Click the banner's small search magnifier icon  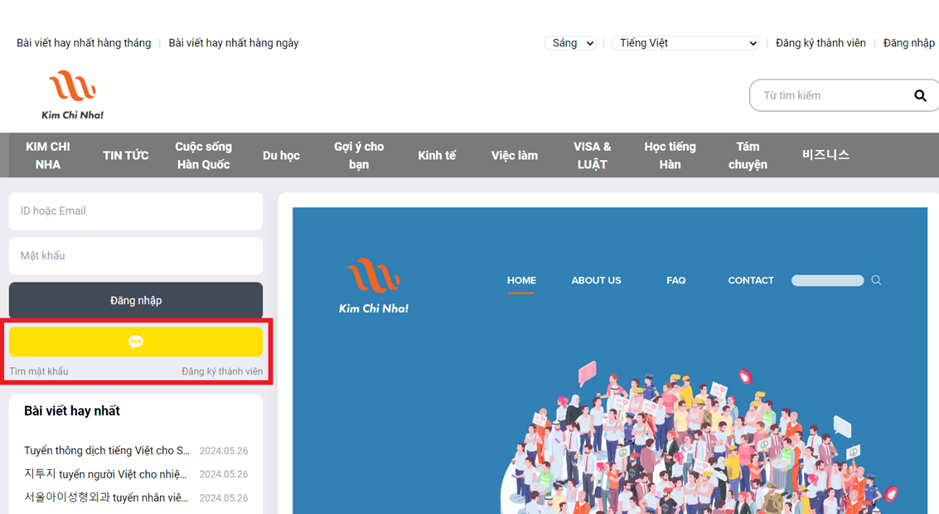point(876,280)
